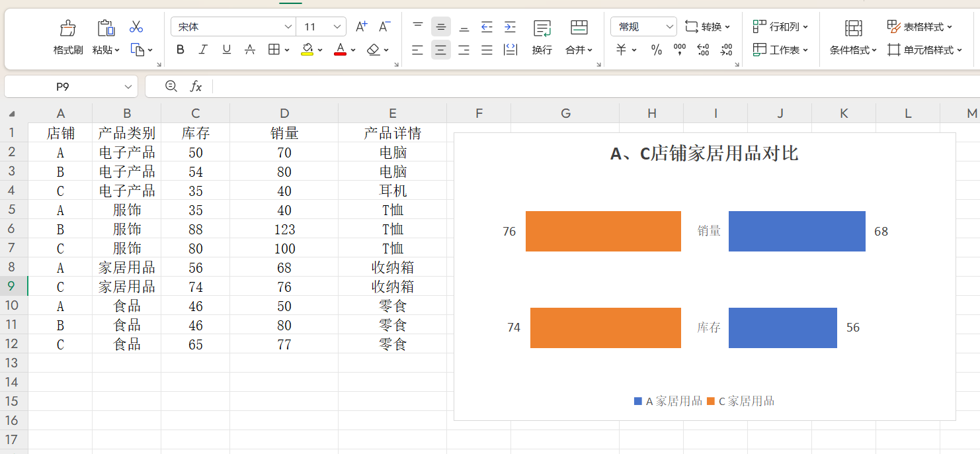Open the 表格样式 table style menu
Screen dimensions: 980x454
point(920,26)
